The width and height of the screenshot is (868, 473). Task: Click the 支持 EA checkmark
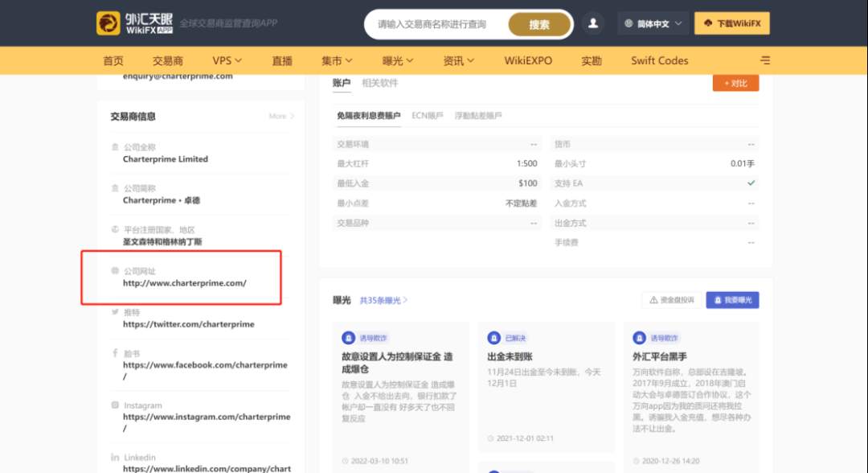click(x=751, y=183)
